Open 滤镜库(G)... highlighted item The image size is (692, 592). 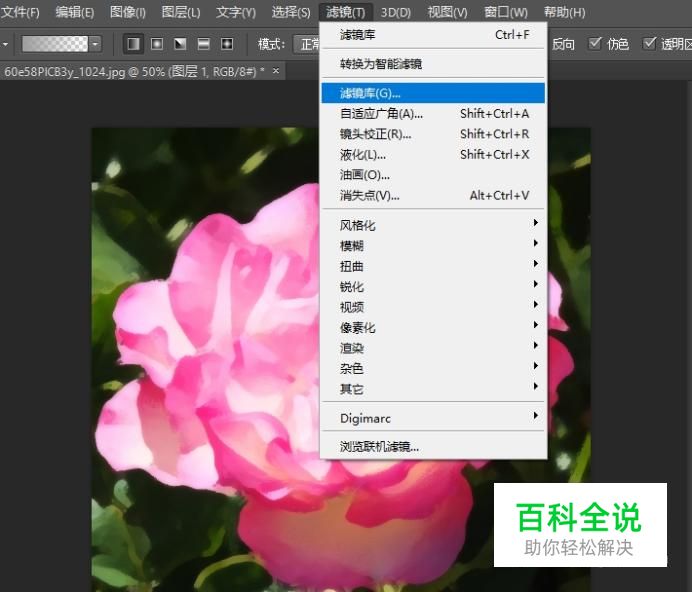(x=434, y=93)
